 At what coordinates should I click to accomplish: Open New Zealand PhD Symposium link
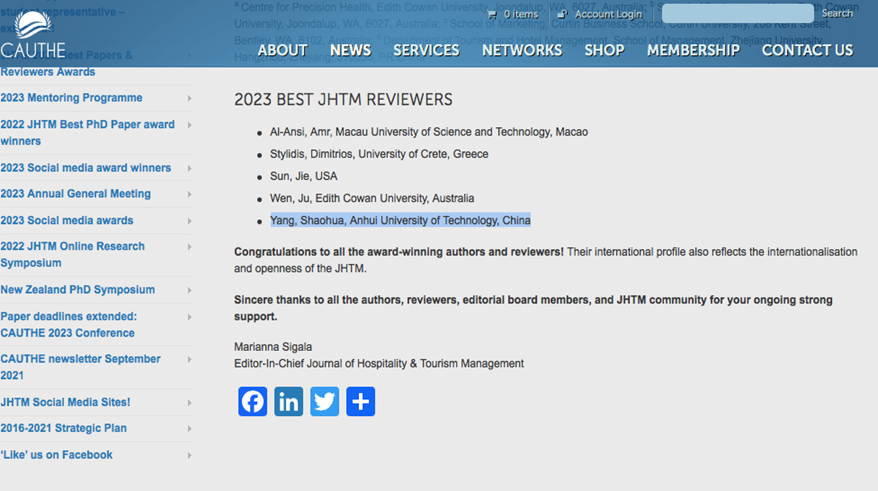78,290
